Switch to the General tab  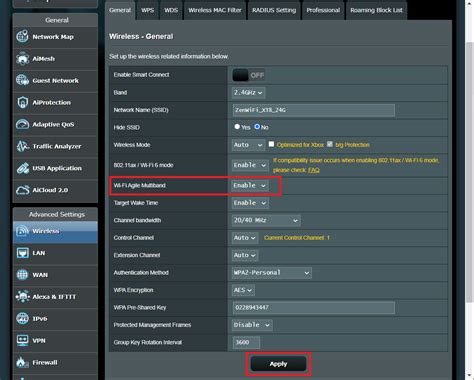coord(120,10)
